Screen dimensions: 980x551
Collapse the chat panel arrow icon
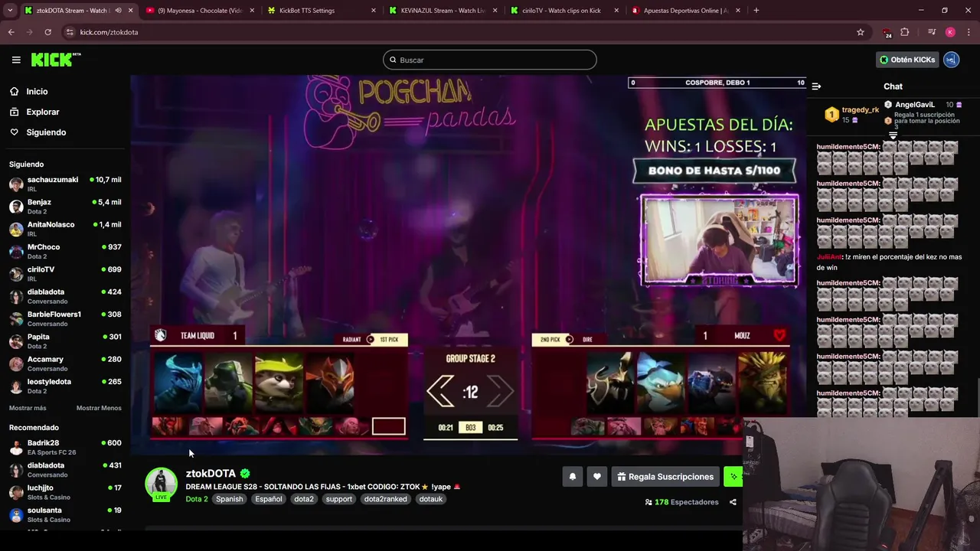pos(816,86)
